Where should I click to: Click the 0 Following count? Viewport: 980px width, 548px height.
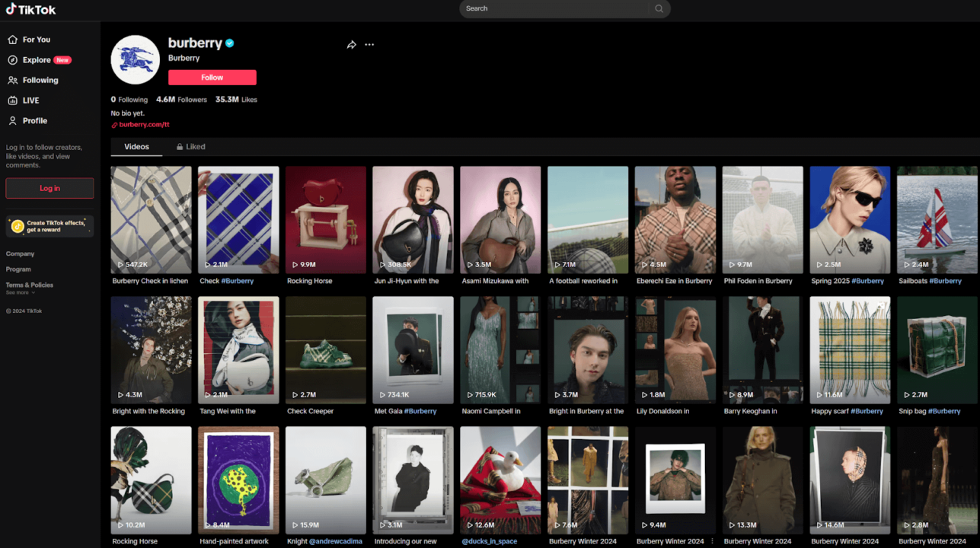[129, 100]
